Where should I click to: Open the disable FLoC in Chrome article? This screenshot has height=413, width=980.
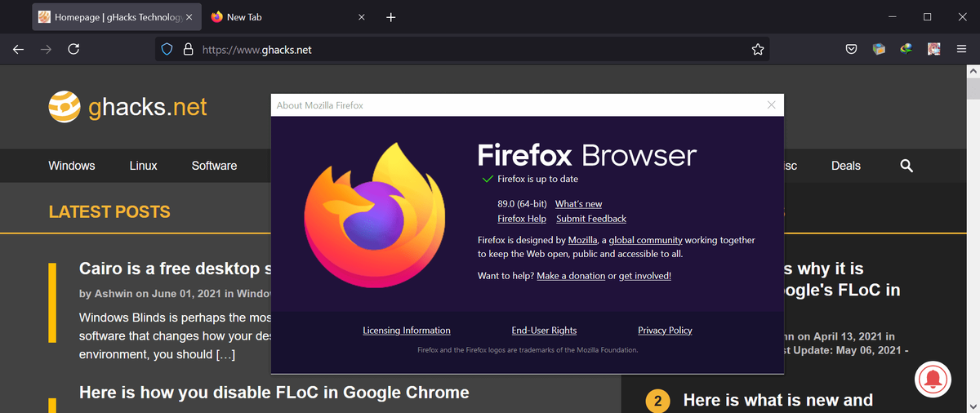tap(274, 393)
